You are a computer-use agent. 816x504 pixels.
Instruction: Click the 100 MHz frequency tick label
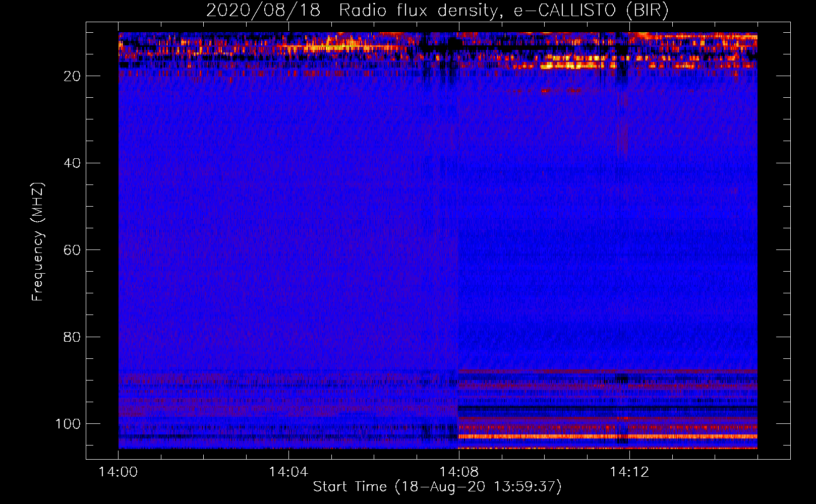pyautogui.click(x=68, y=424)
